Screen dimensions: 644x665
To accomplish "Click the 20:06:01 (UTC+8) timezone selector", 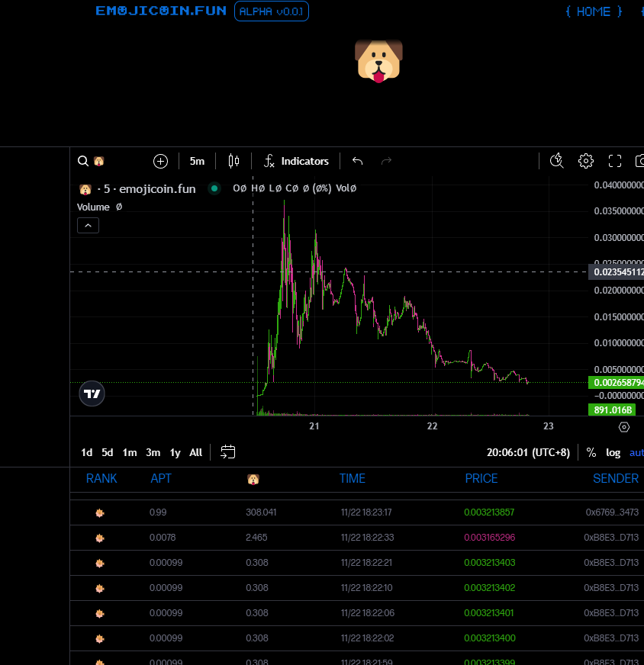I will [x=528, y=452].
